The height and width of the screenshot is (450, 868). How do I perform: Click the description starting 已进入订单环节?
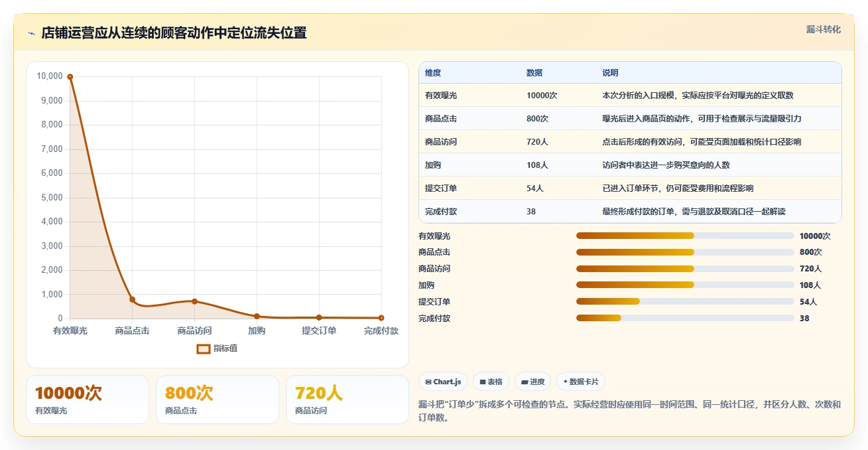click(678, 188)
